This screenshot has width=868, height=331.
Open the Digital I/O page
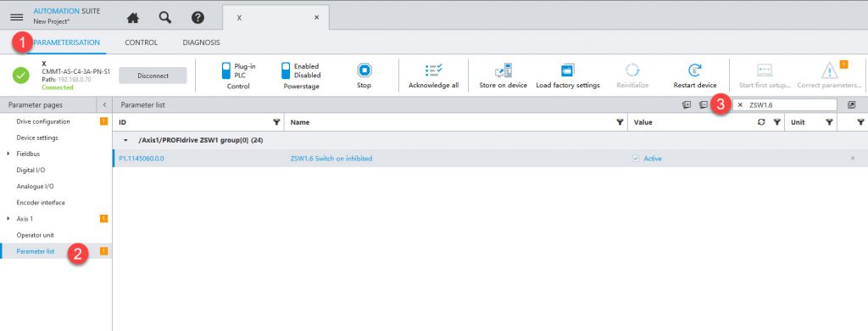[31, 171]
